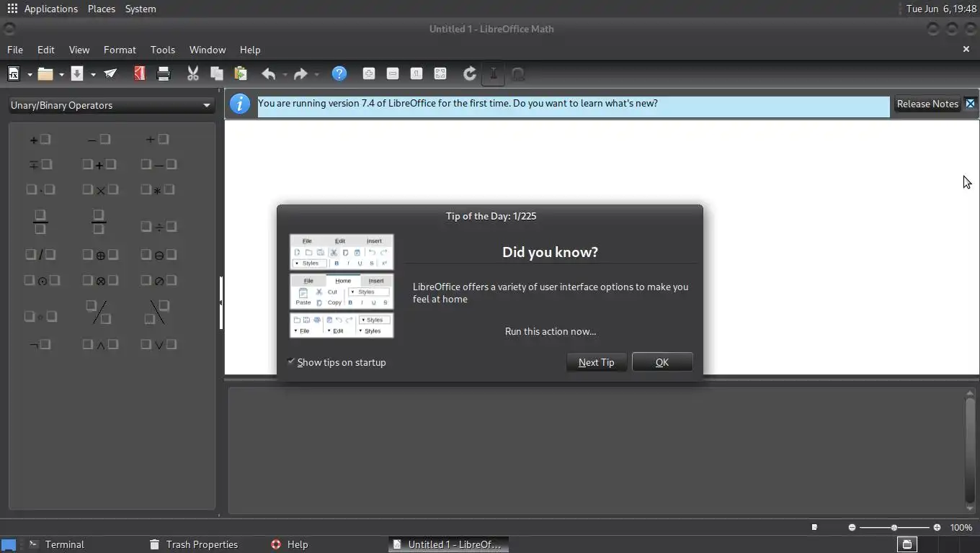Viewport: 980px width, 553px height.
Task: Click the Redo arrow icon
Action: tap(300, 73)
